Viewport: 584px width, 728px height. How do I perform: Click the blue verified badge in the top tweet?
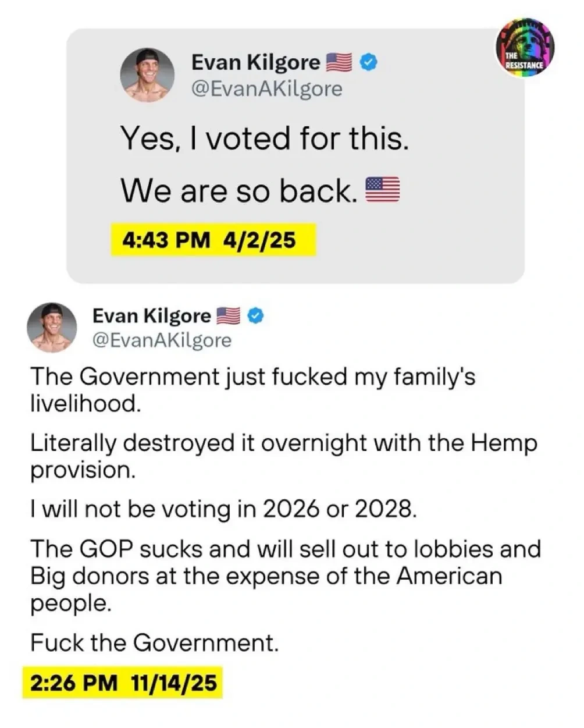click(368, 62)
